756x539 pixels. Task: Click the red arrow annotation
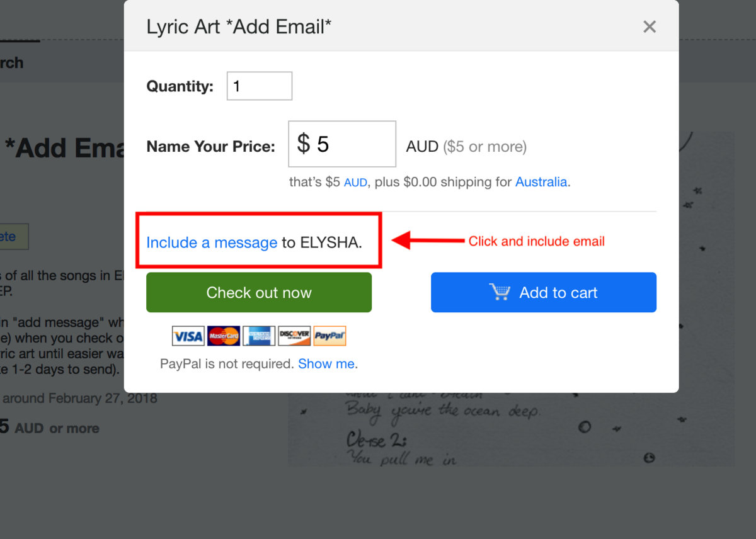click(428, 241)
